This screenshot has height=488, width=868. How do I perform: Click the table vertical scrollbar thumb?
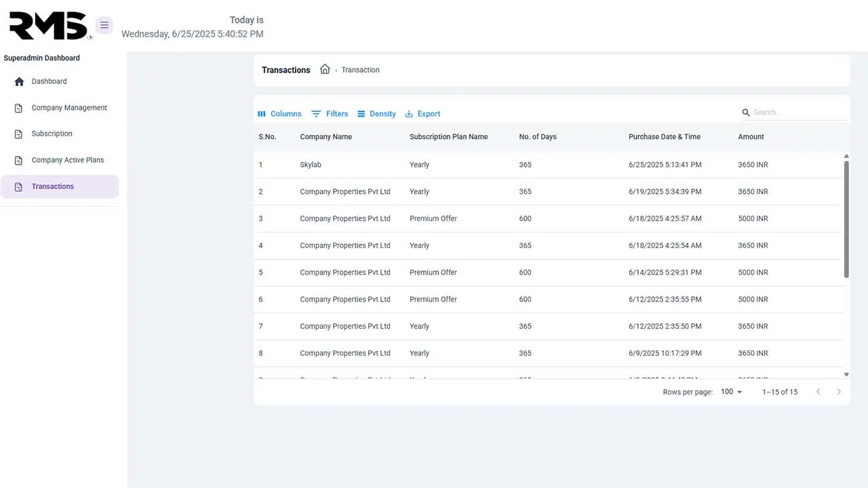pos(846,219)
